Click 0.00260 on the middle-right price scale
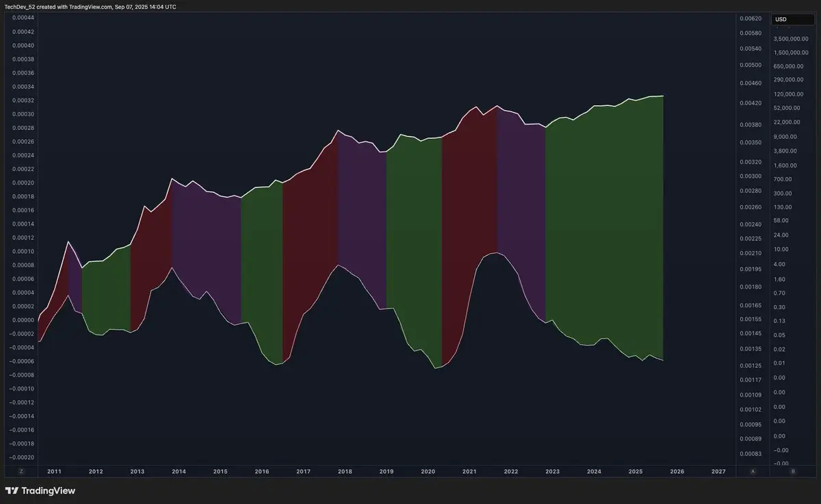 (x=751, y=207)
